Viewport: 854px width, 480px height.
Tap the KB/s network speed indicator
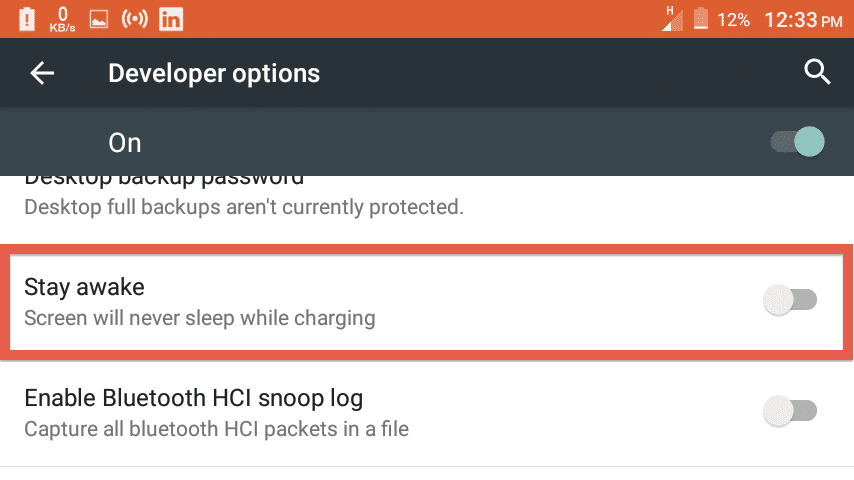[63, 20]
